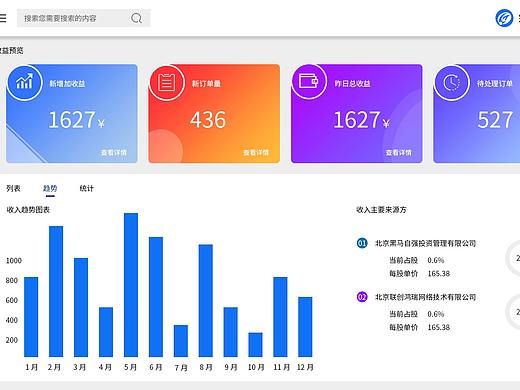The image size is (520, 390).
Task: Click the 436 new orders value
Action: pyautogui.click(x=208, y=120)
